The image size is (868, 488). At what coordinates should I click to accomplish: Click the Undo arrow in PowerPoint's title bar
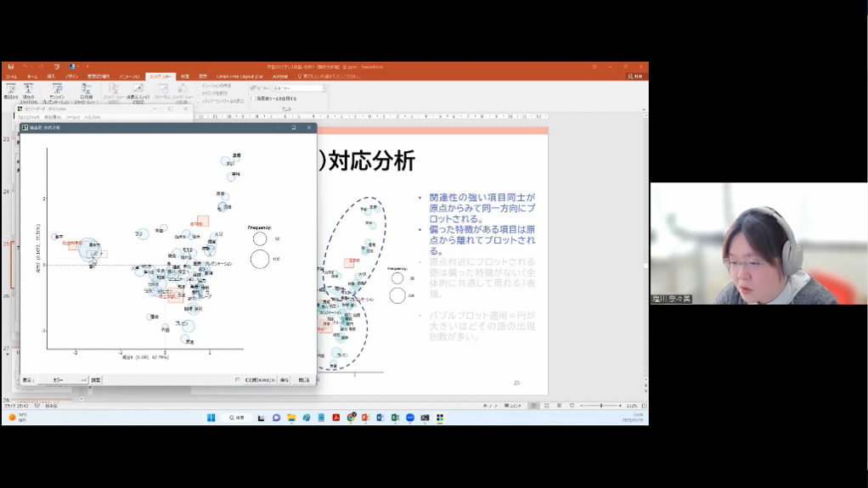tap(25, 66)
